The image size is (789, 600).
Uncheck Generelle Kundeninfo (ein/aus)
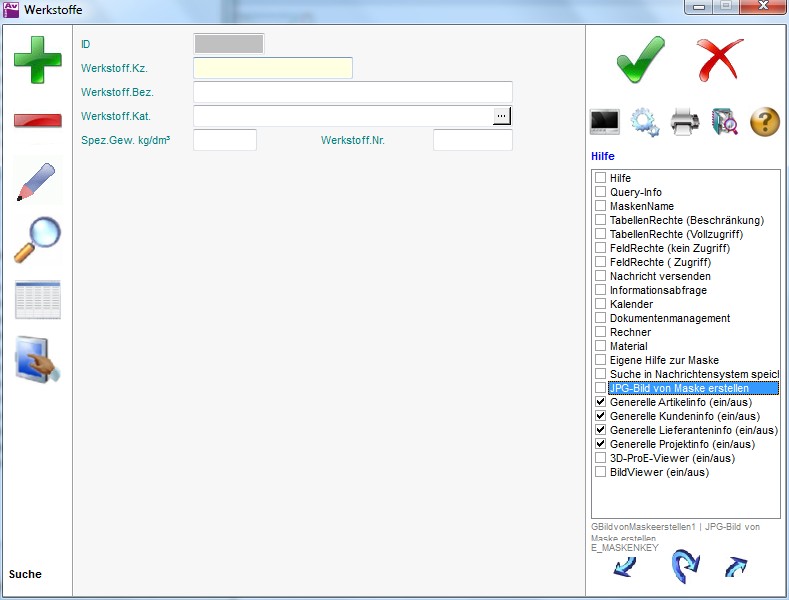601,416
